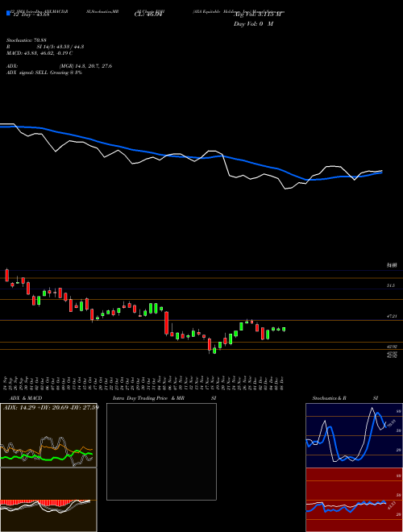Viewport: 403px width, 532px height.
Task: Click the 'Day Vol: 0 M' readout
Action: point(253,24)
